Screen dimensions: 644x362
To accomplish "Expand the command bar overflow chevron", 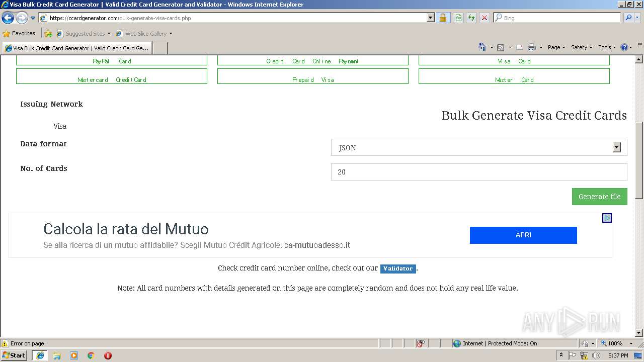I will point(639,44).
